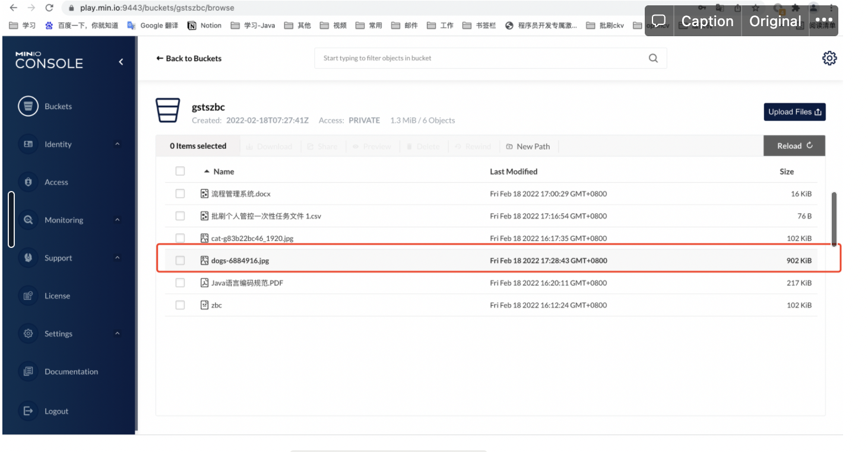This screenshot has height=452, width=868.
Task: Click the magnifier icon in the object filter
Action: 653,58
